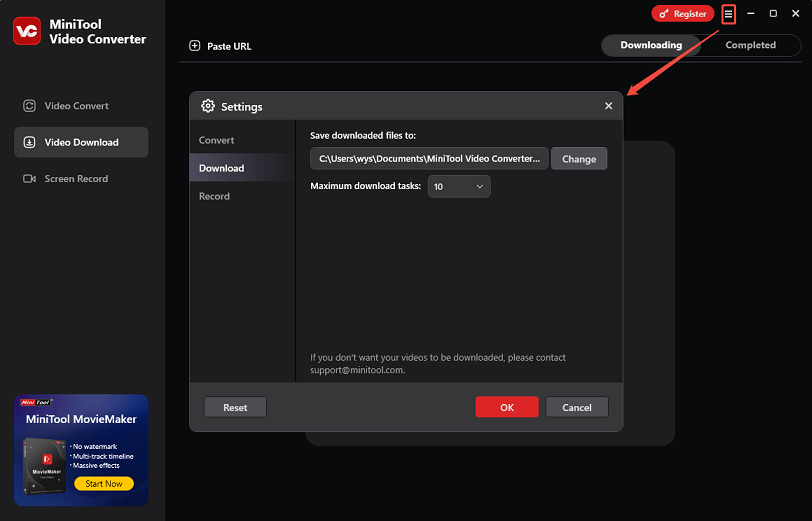This screenshot has width=812, height=521.
Task: Switch to the Completed tab
Action: (x=750, y=45)
